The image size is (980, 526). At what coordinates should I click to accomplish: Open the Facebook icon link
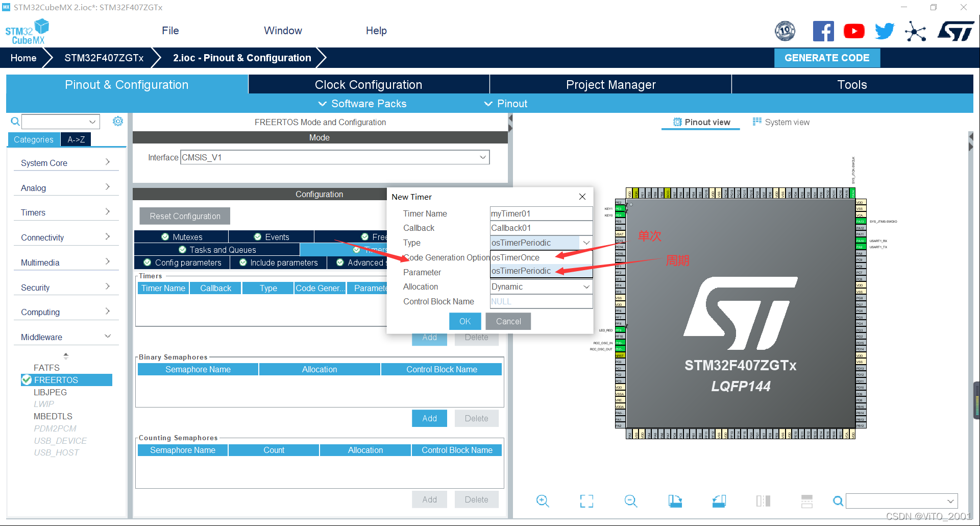pyautogui.click(x=823, y=31)
